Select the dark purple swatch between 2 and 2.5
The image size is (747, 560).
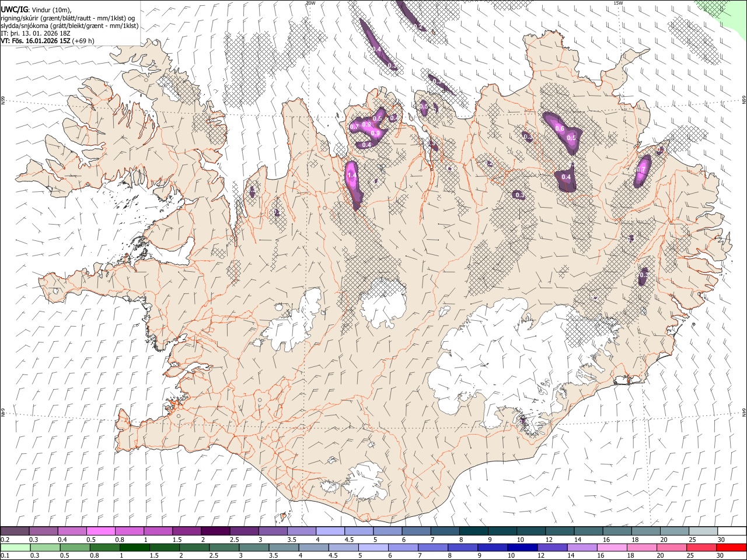(215, 531)
